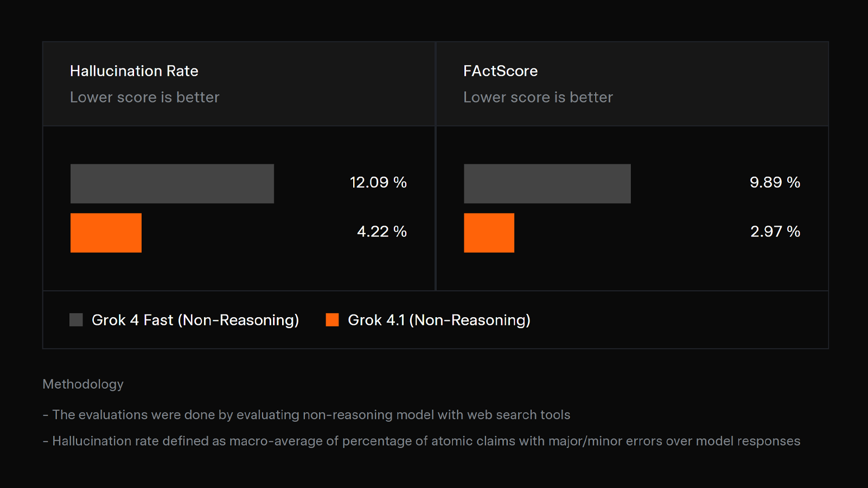
Task: Click the subtitle under Hallucination Rate
Action: pyautogui.click(x=144, y=97)
